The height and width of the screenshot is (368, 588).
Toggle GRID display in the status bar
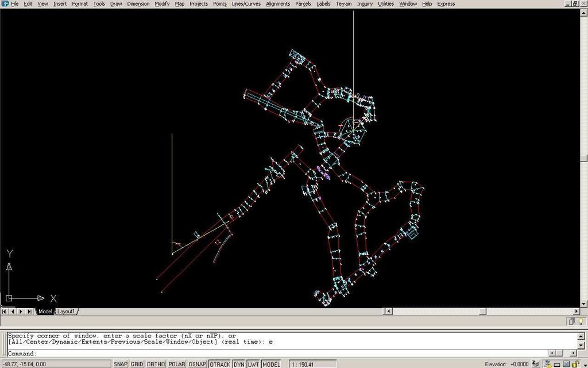[137, 364]
